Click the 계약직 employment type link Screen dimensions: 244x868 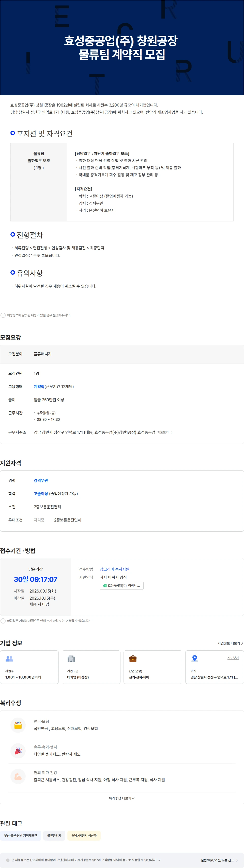point(39,387)
